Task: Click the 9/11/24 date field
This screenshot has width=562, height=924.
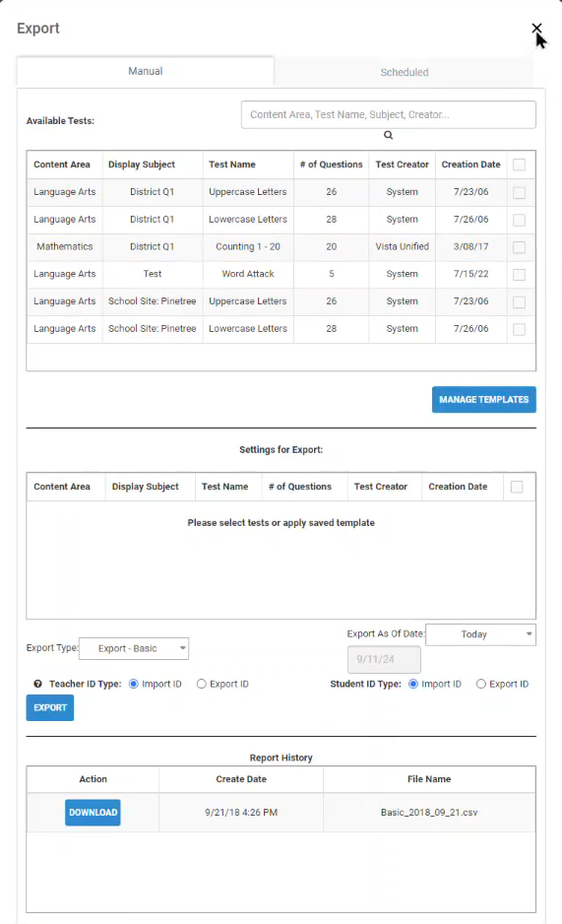Action: click(x=384, y=659)
